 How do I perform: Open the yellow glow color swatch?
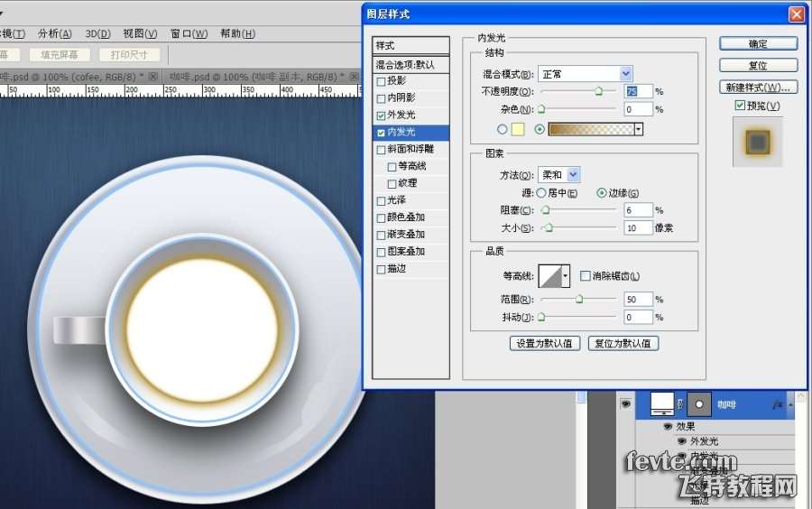pyautogui.click(x=518, y=129)
